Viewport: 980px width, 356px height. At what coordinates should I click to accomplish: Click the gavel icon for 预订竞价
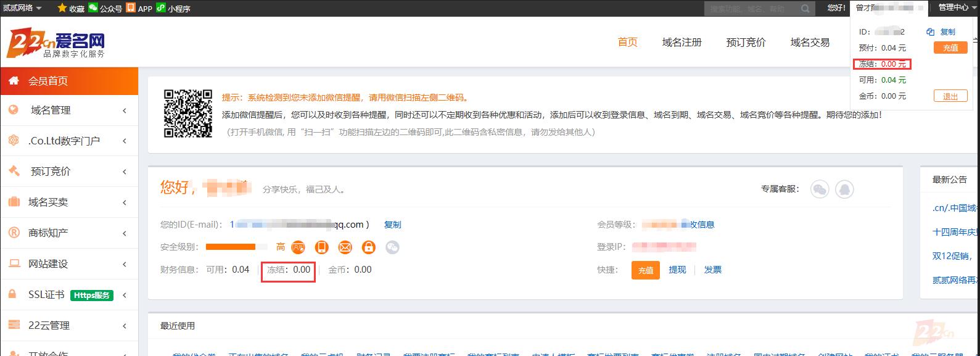(14, 171)
